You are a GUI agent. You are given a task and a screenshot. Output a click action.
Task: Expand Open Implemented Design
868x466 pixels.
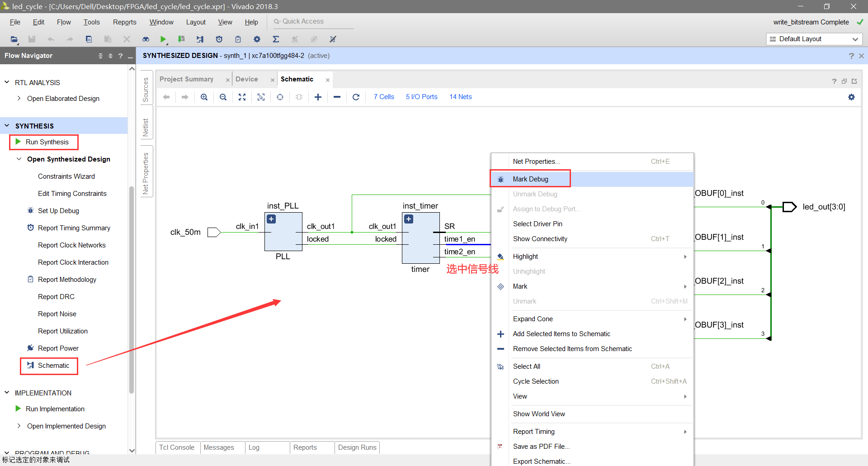click(19, 426)
